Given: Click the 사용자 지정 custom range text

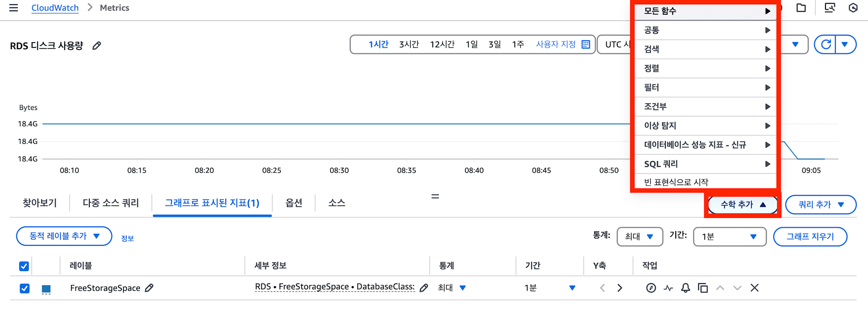Looking at the screenshot, I should 556,44.
